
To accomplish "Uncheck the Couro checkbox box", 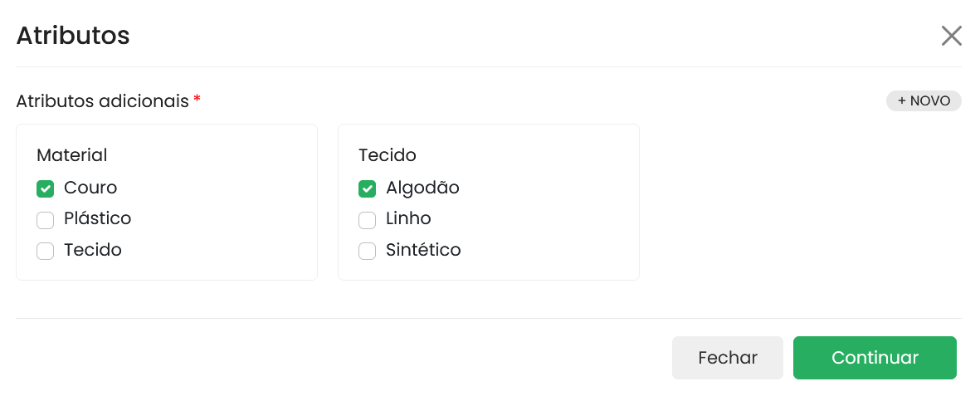I will point(46,189).
